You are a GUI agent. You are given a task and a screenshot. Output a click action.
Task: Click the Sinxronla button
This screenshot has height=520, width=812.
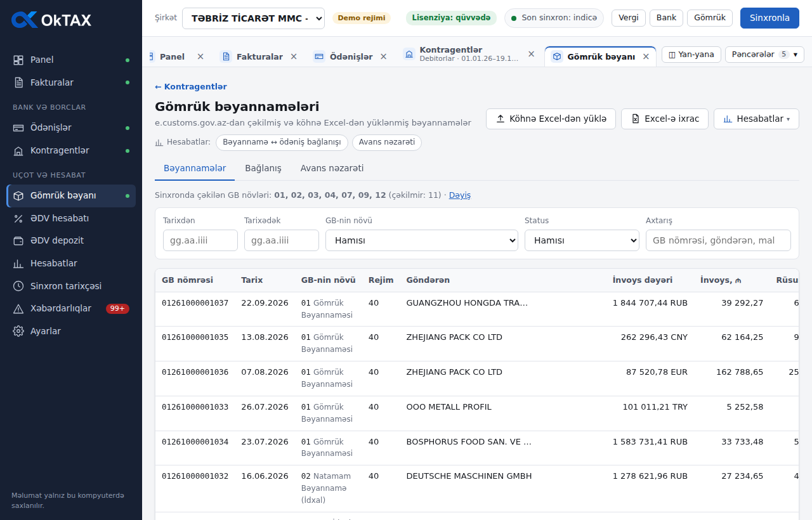pyautogui.click(x=769, y=18)
